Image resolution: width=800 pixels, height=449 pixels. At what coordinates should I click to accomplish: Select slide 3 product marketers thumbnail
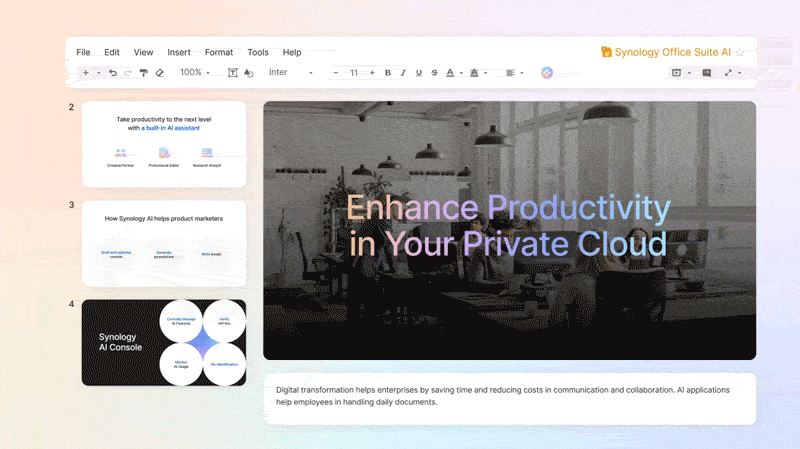coord(164,243)
